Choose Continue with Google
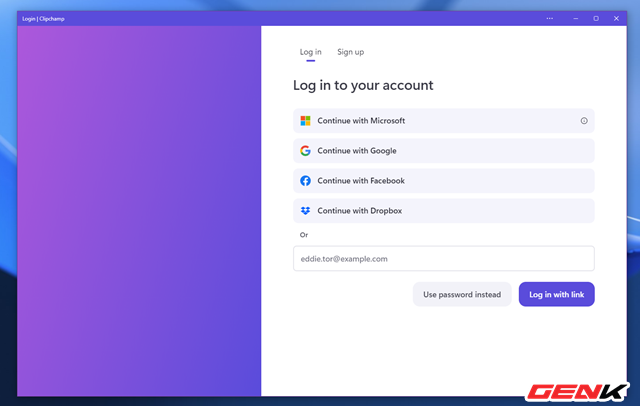 pyautogui.click(x=444, y=151)
